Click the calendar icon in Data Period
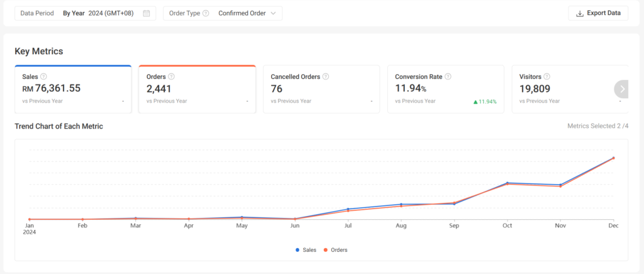The image size is (644, 274). (x=147, y=13)
